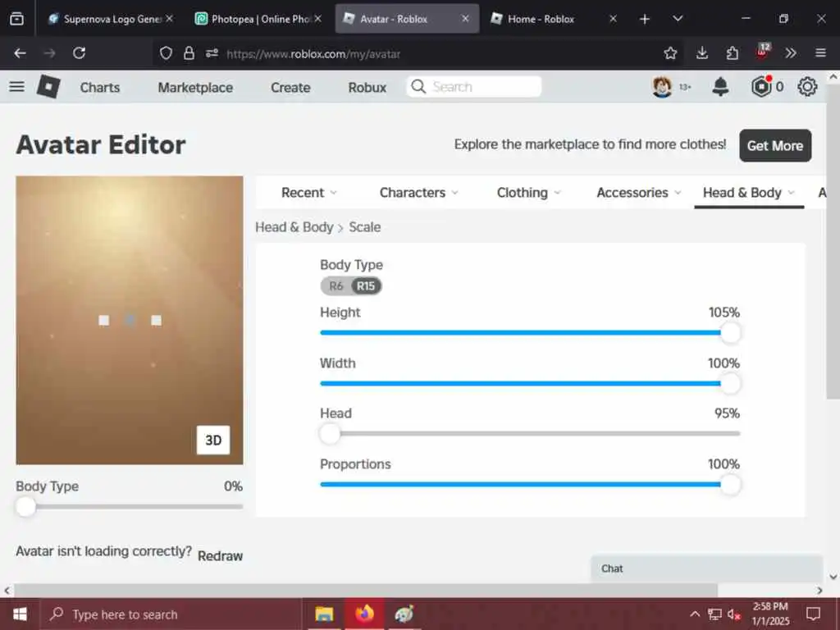Screen dimensions: 840x630
Task: Click the search magnifier icon in Roblox
Action: pyautogui.click(x=418, y=87)
